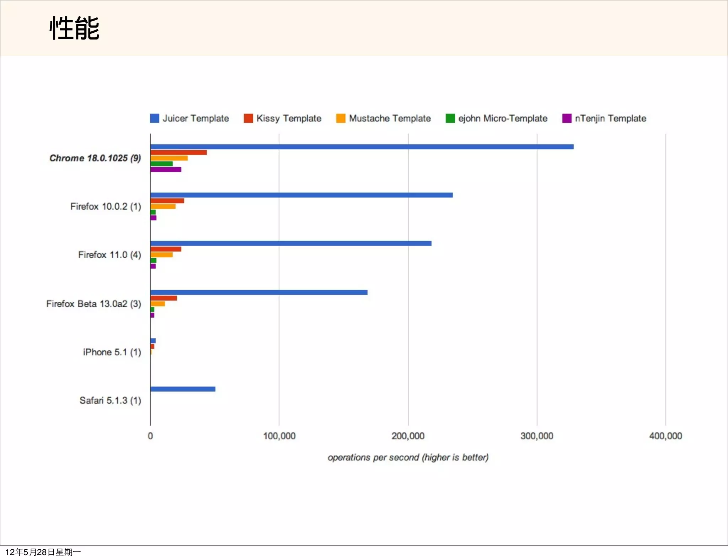Click the green ejohn bar for Chrome
The width and height of the screenshot is (728, 560).
[x=161, y=164]
